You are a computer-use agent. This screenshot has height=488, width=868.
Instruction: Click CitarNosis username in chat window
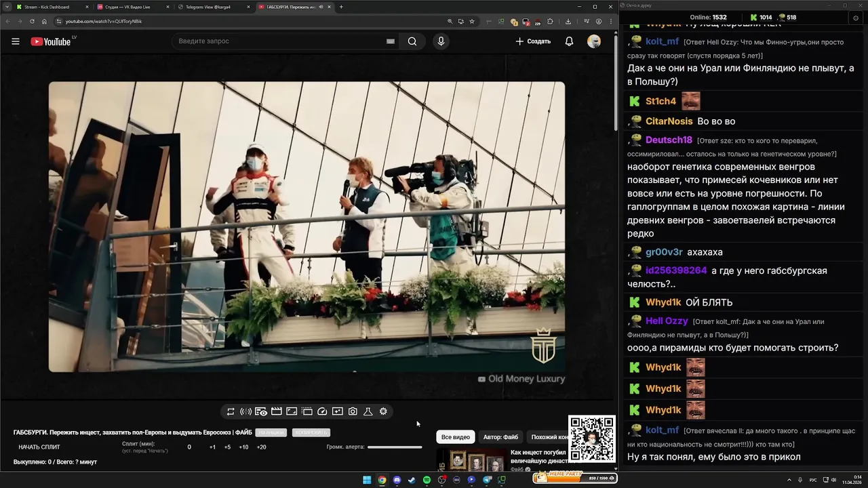pyautogui.click(x=669, y=121)
